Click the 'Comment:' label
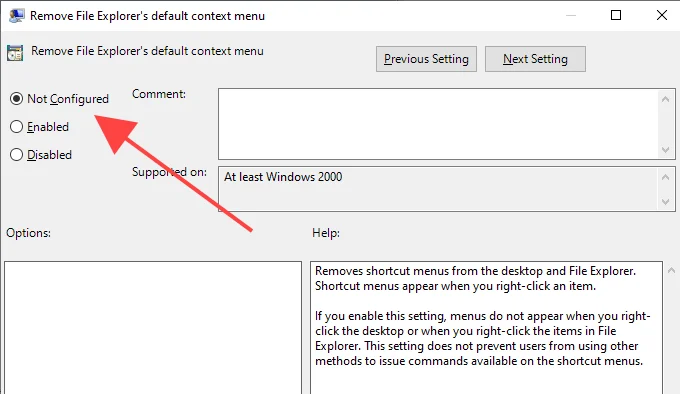 159,94
